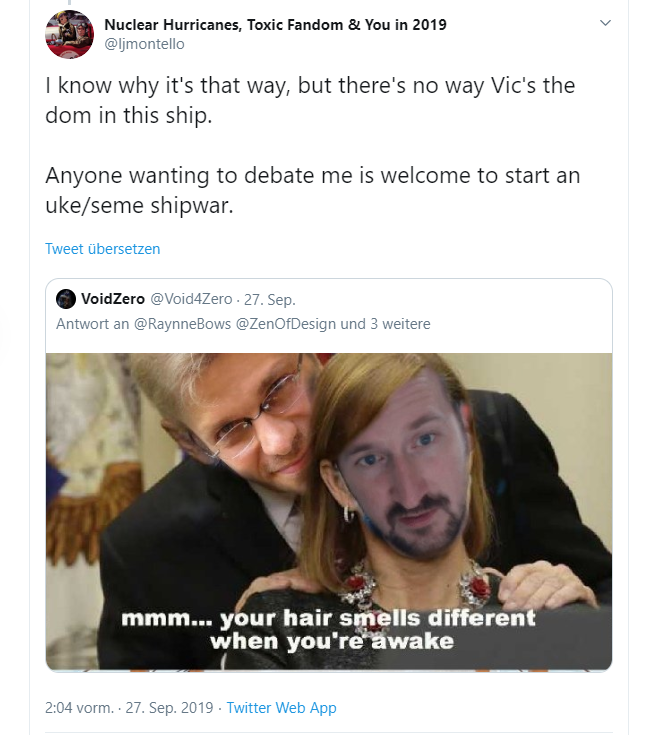Open VoidZero name in quoted tweet
Viewport: 646px width, 735px height.
tap(113, 299)
